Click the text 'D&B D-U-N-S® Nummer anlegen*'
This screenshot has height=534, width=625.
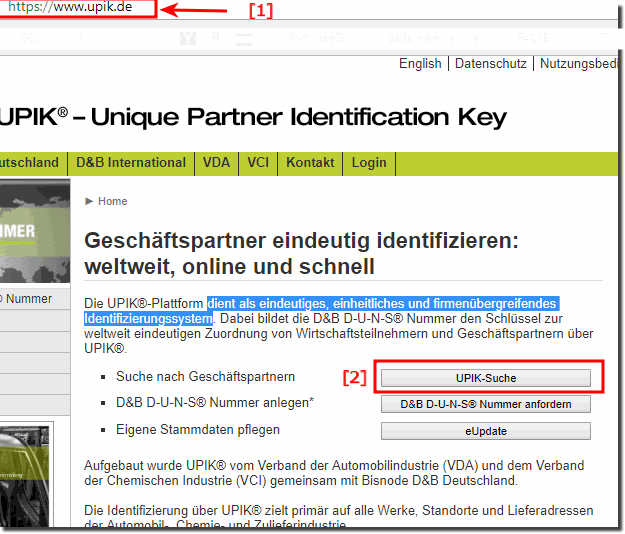(x=215, y=402)
